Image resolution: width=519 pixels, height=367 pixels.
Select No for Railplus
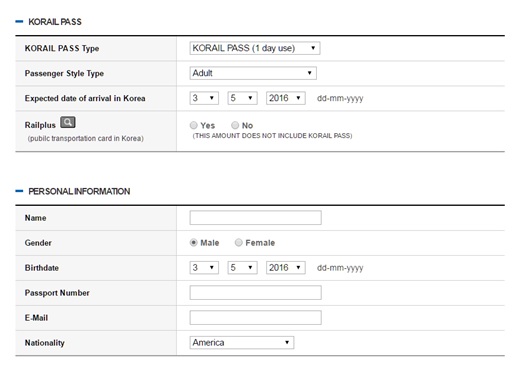click(235, 125)
